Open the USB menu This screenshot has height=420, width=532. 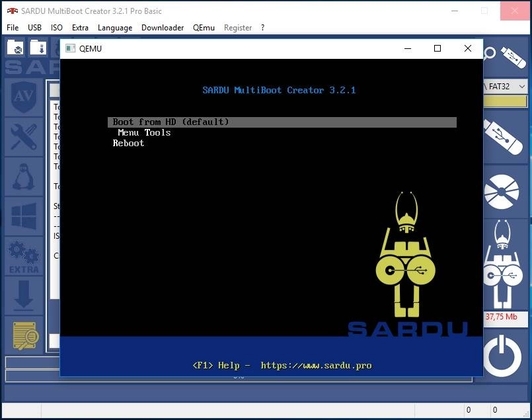click(34, 28)
